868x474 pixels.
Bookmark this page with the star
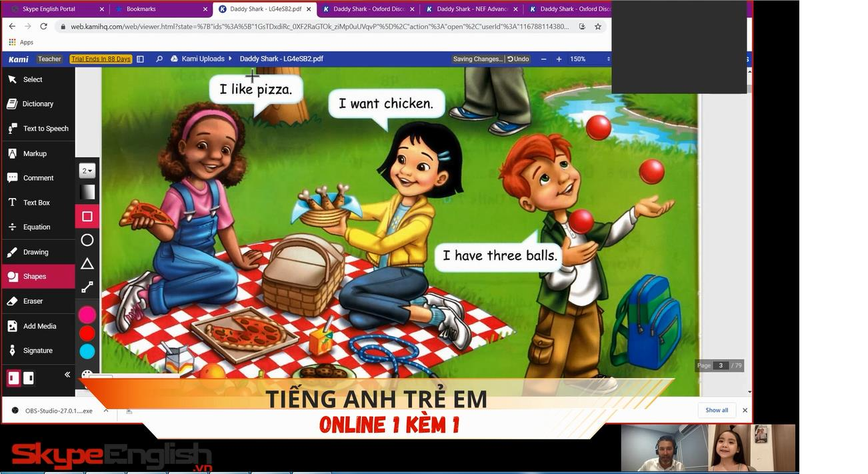598,27
